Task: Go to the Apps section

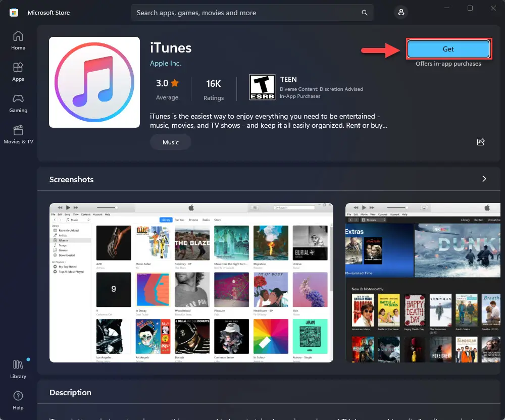Action: tap(18, 72)
